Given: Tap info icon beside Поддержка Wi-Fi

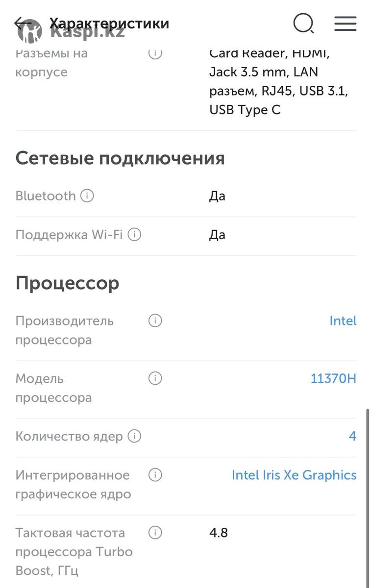Looking at the screenshot, I should 134,235.
